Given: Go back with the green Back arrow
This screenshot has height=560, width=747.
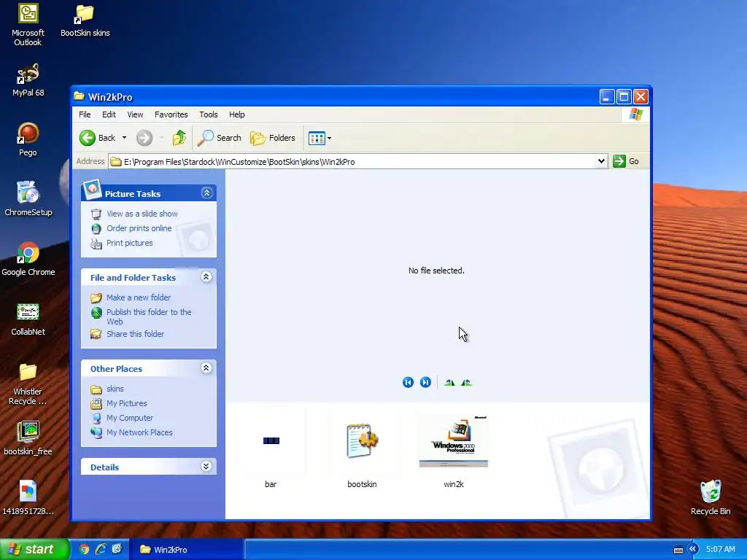Looking at the screenshot, I should coord(97,138).
